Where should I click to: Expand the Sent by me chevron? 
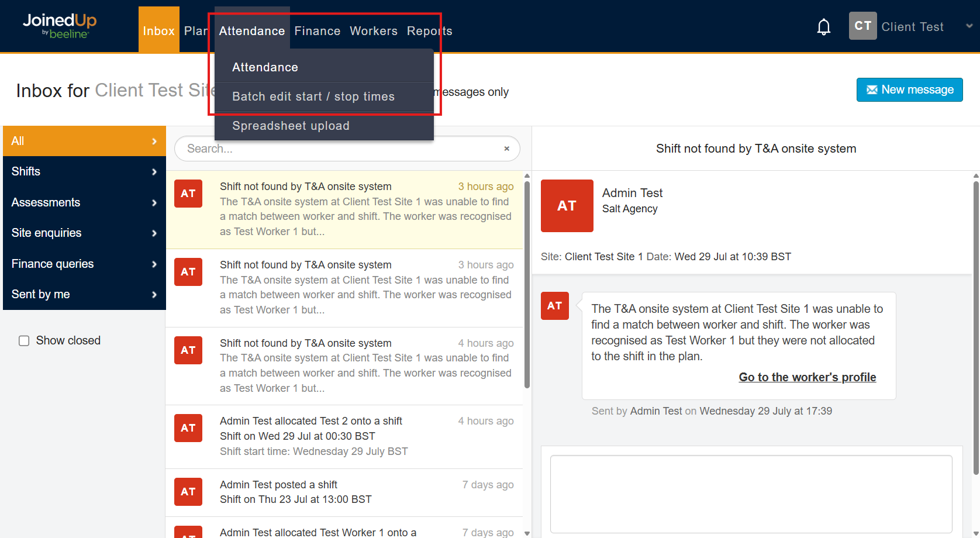154,295
